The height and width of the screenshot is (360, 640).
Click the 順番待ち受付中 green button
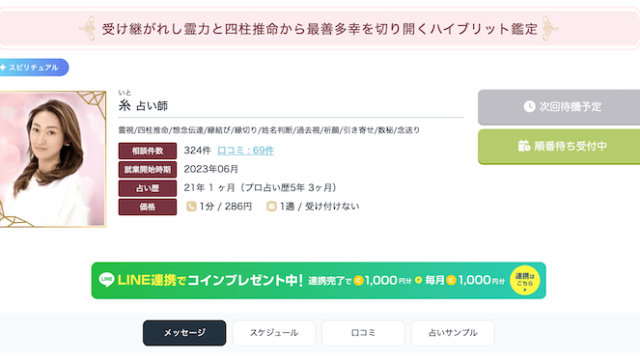point(559,147)
